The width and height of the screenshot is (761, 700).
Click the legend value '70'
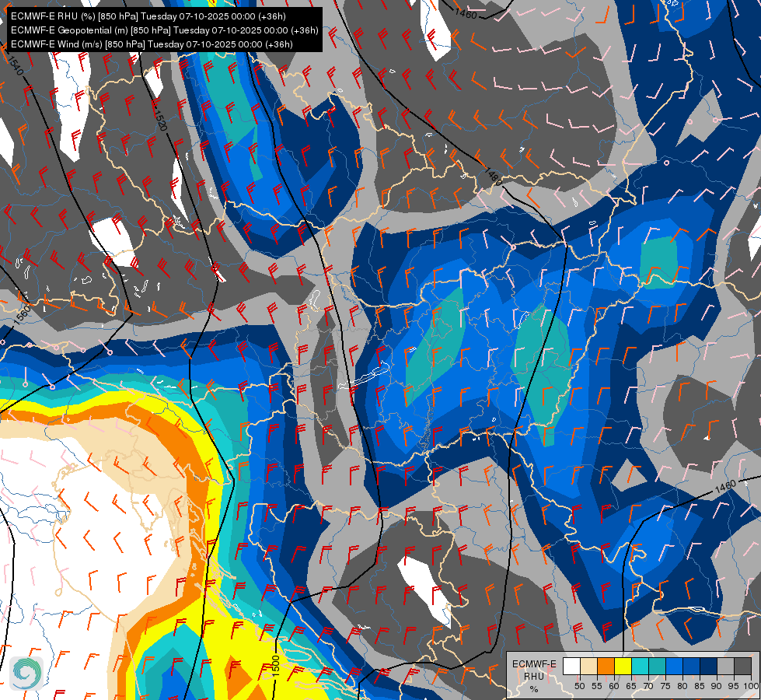pyautogui.click(x=648, y=687)
